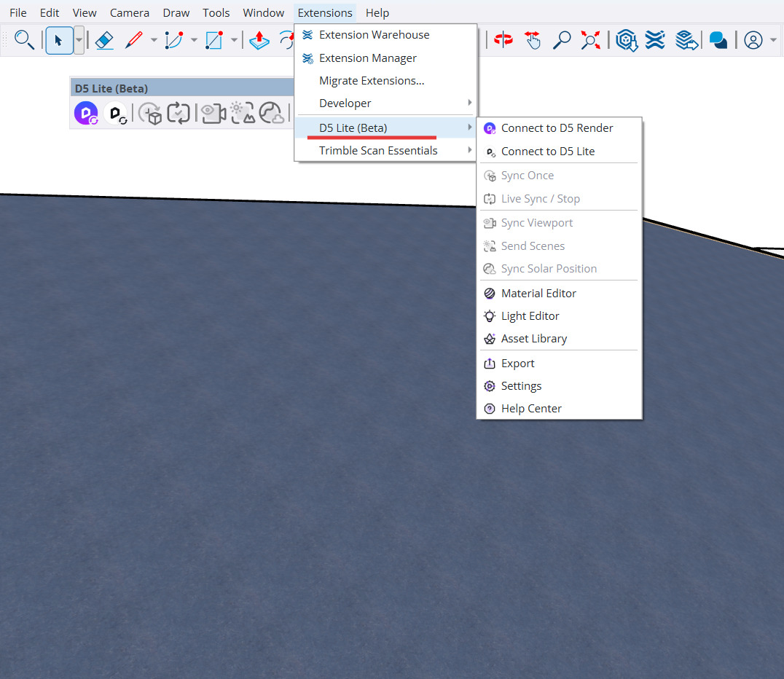Open Extension Manager menu item
The image size is (784, 679).
click(x=367, y=58)
